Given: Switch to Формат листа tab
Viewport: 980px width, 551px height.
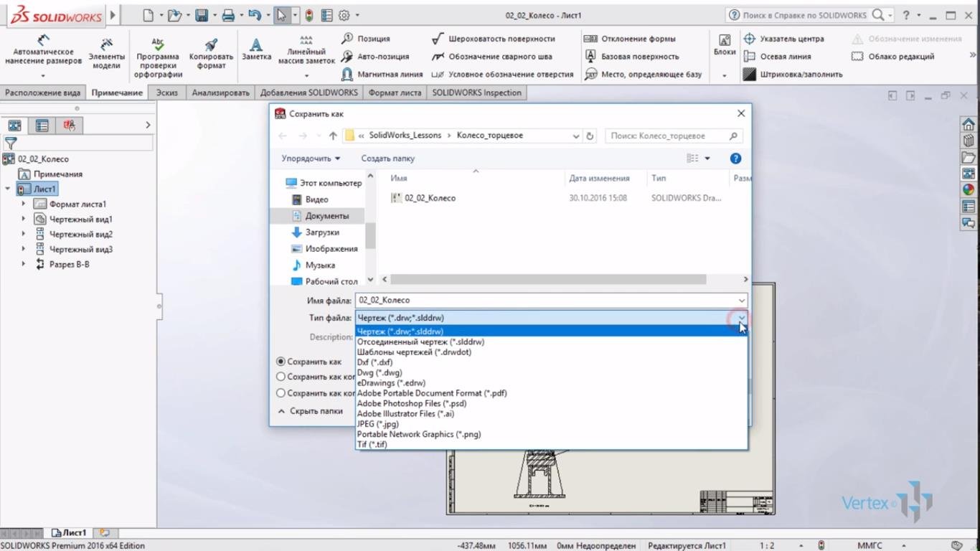Looking at the screenshot, I should click(x=395, y=93).
